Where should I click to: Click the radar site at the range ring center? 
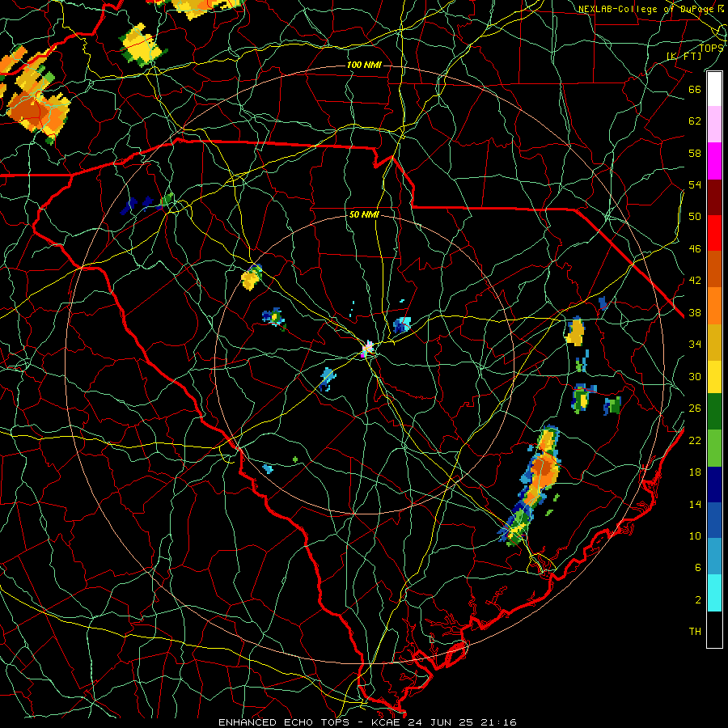pos(367,348)
